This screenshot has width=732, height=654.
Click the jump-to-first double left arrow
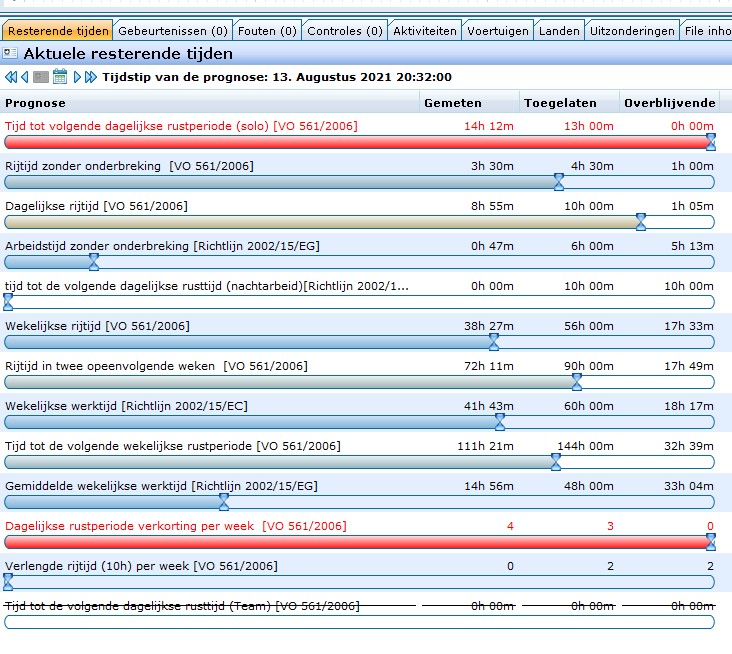11,77
